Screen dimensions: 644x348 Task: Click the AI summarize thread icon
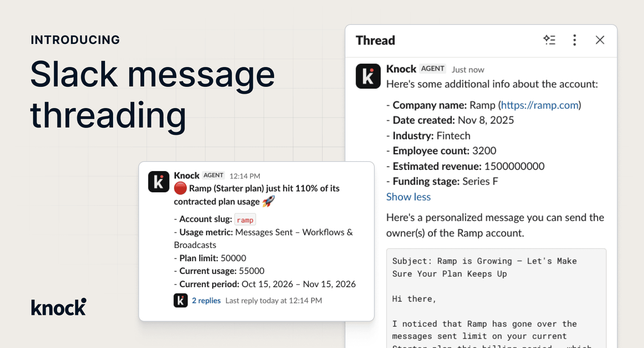(x=549, y=40)
